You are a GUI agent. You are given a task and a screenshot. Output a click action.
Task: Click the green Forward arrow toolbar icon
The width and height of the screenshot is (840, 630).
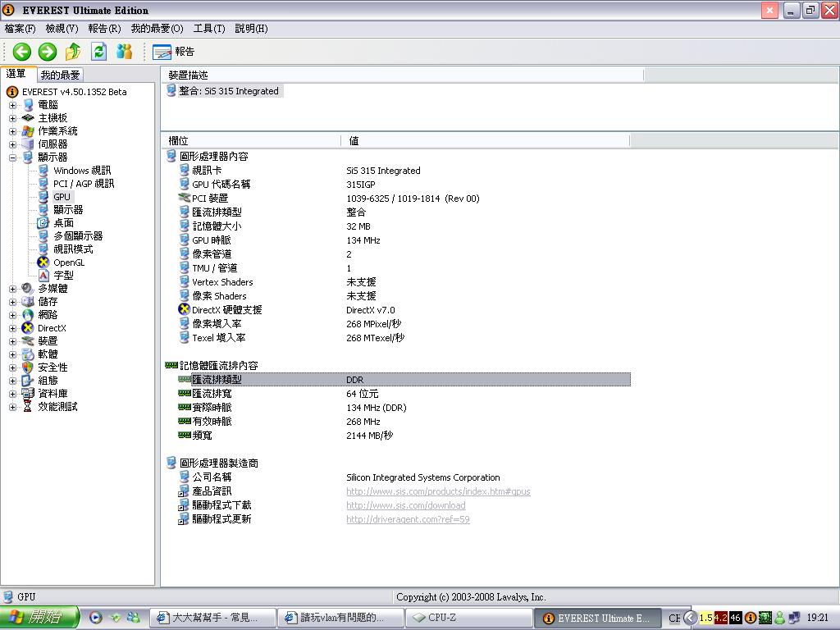click(48, 52)
